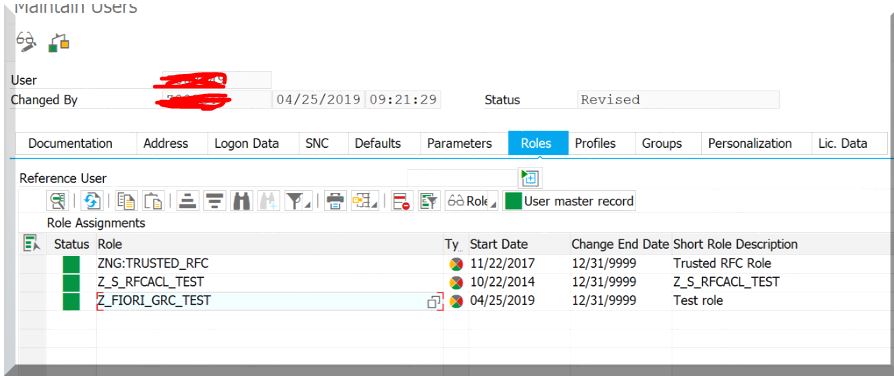The width and height of the screenshot is (894, 378).
Task: Click the type icon for ZNG:TRUSTED_RFC
Action: [x=456, y=264]
